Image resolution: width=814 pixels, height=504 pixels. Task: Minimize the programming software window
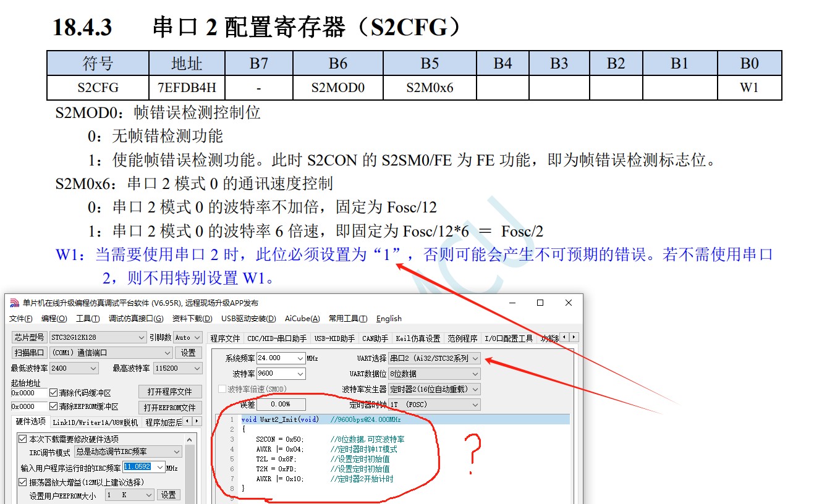511,303
